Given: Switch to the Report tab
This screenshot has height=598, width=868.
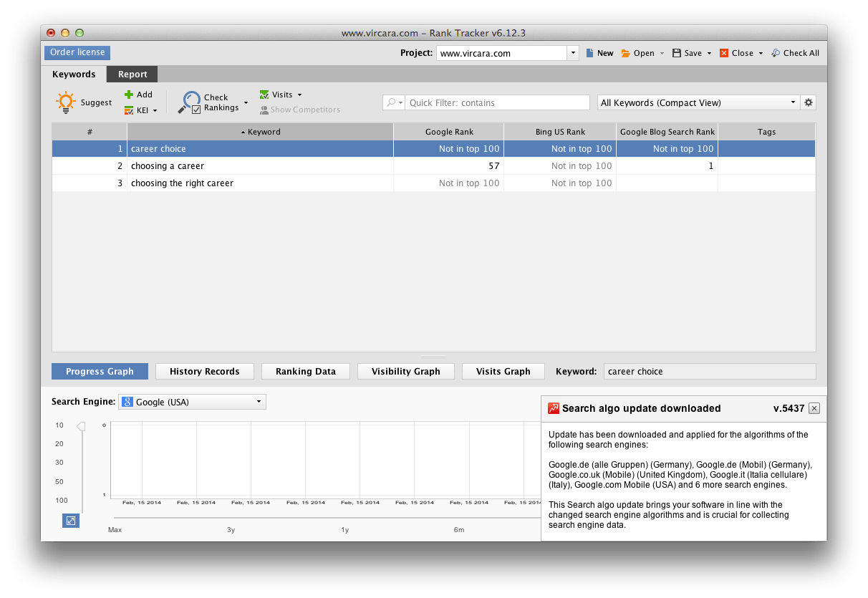Looking at the screenshot, I should [132, 74].
